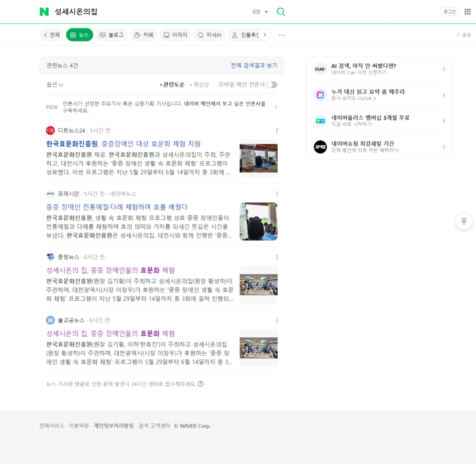Screen dimensions: 476x464
Task: Open the on-screen keyboard icon
Action: click(x=256, y=12)
